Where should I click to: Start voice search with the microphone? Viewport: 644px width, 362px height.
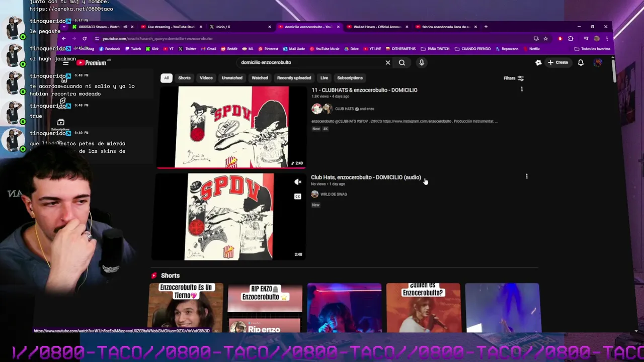click(422, 63)
